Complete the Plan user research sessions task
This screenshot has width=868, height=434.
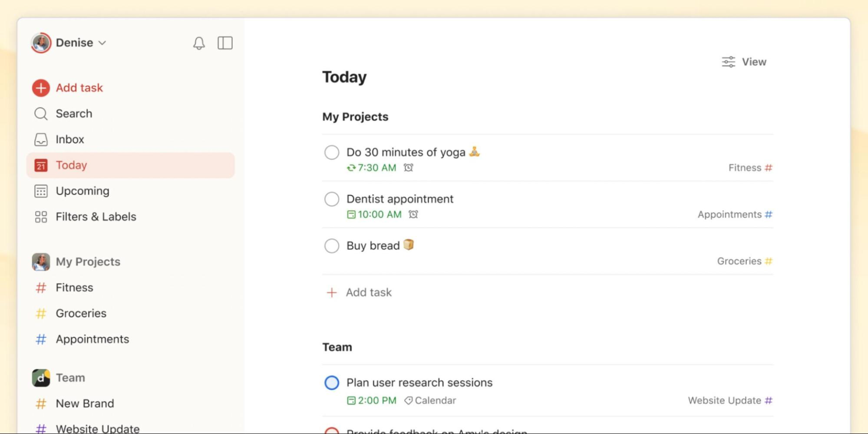click(x=332, y=383)
